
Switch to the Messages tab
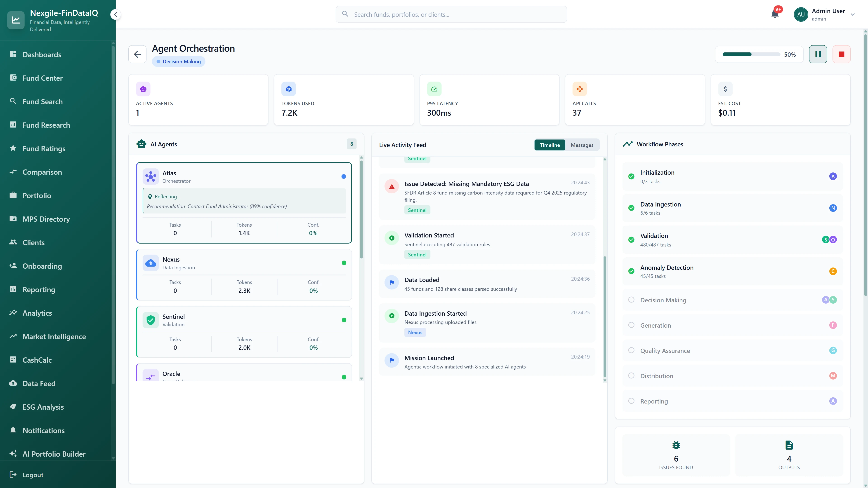582,145
